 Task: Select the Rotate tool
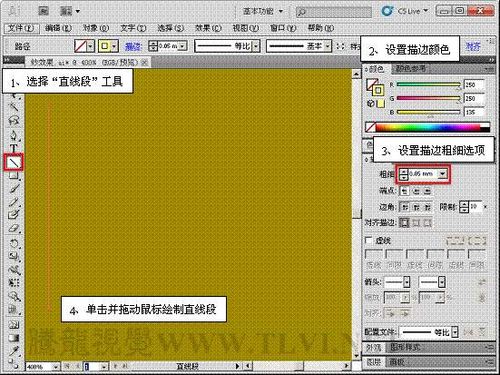point(14,243)
